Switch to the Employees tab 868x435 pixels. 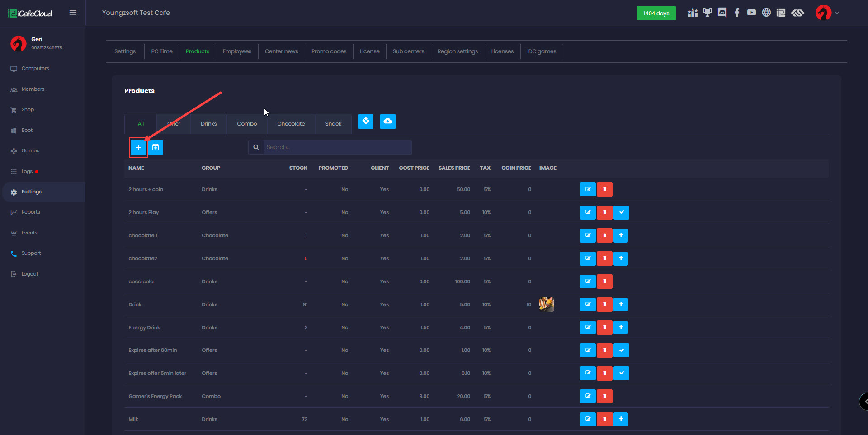pos(237,51)
